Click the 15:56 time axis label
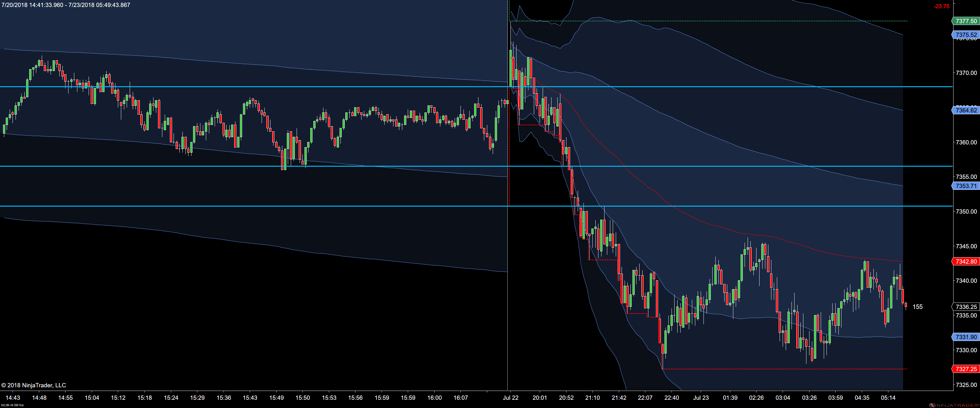The image size is (980, 408). (x=355, y=398)
